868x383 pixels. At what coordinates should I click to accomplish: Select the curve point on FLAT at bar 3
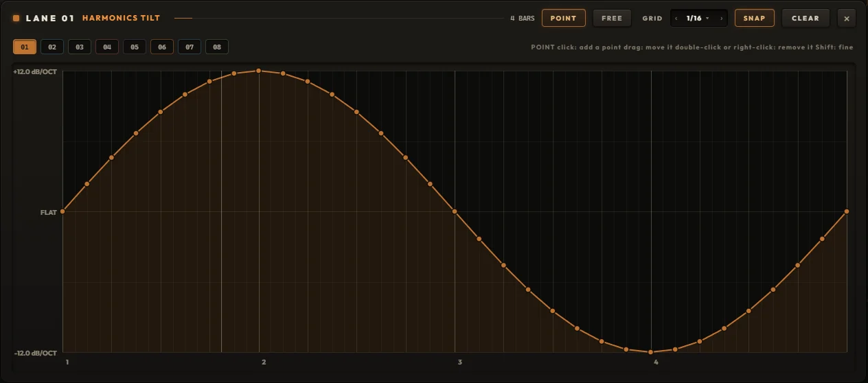point(455,211)
